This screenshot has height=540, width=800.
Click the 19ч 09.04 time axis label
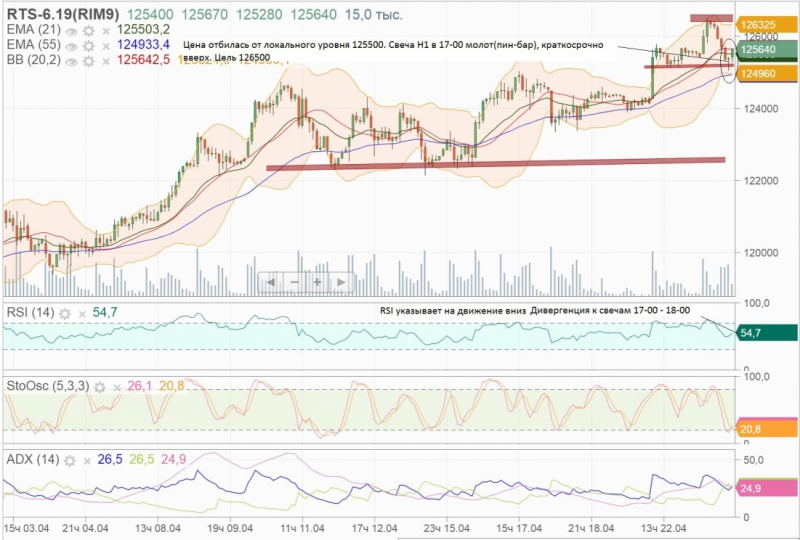click(230, 528)
